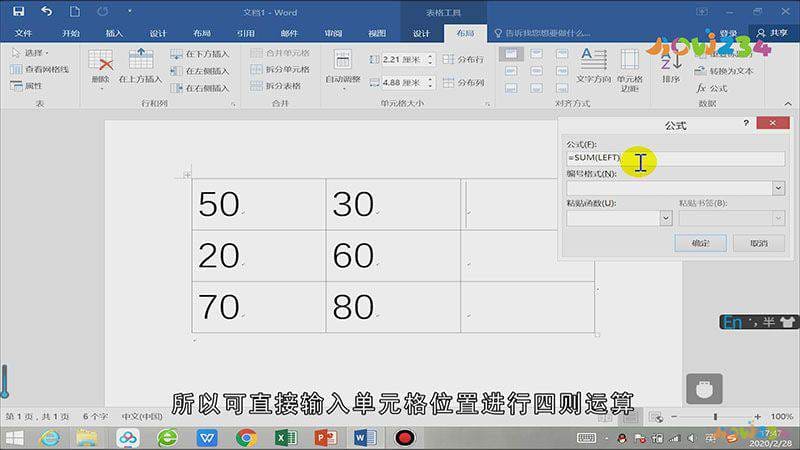Click 分布行 distribute rows
The image size is (800, 450).
pos(463,59)
